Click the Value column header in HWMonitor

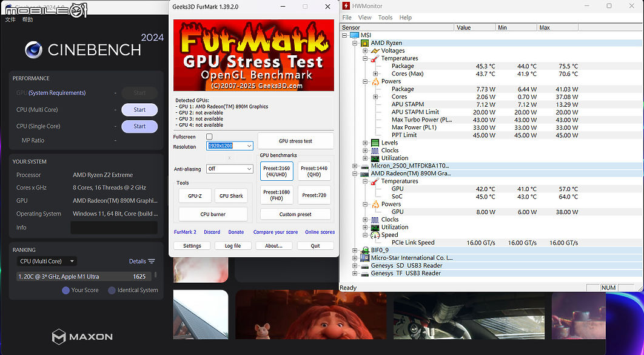475,27
